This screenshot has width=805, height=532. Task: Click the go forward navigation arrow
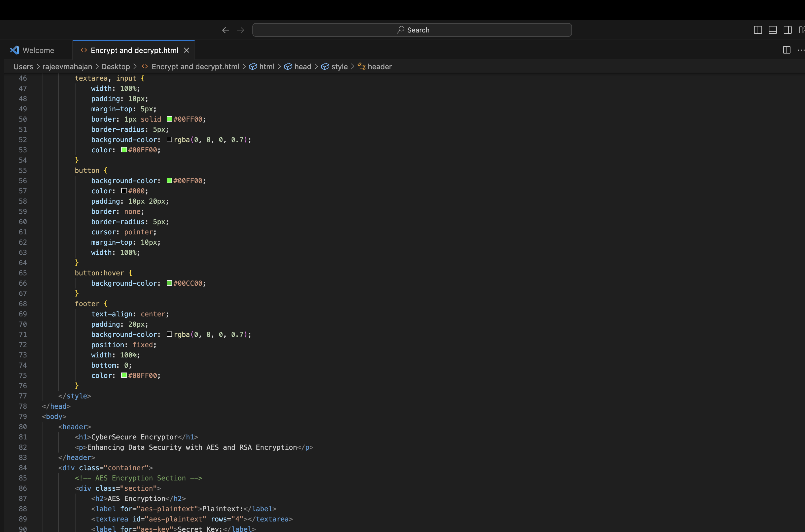click(x=241, y=30)
